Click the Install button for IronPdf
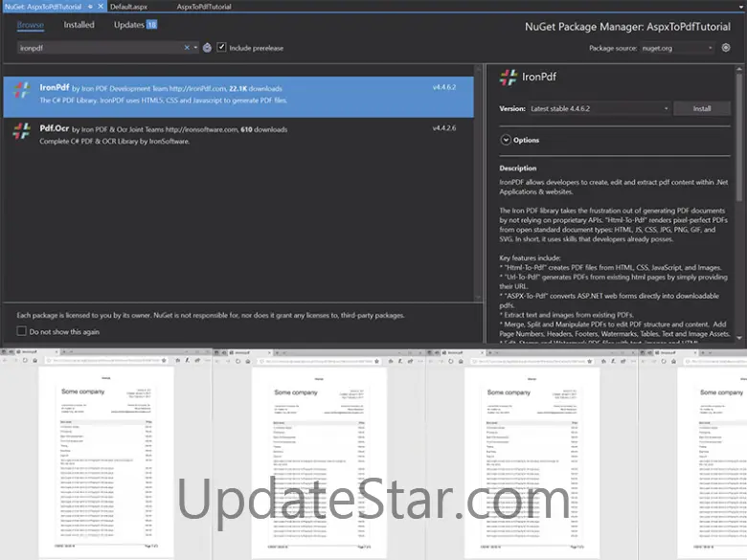The width and height of the screenshot is (747, 560). [x=702, y=108]
